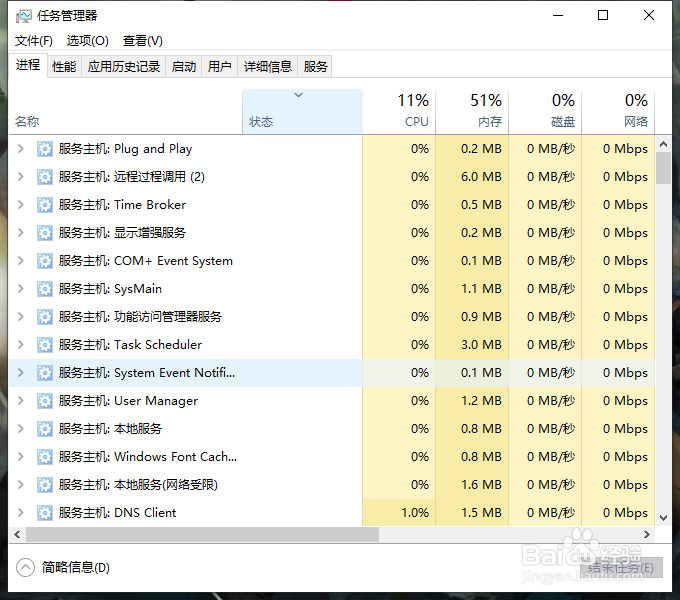Image resolution: width=680 pixels, height=600 pixels.
Task: Click gear icon of 本地服务(网络受限) row
Action: tap(45, 485)
